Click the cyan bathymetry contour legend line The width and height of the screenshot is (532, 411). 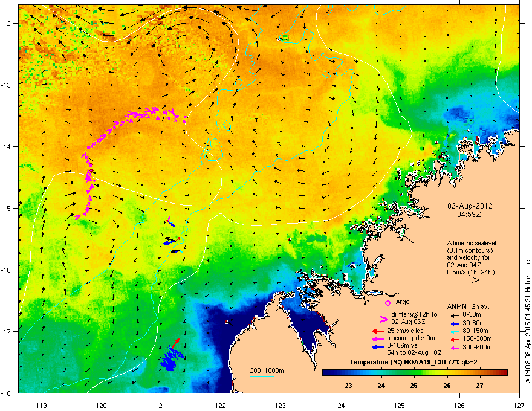[262, 376]
